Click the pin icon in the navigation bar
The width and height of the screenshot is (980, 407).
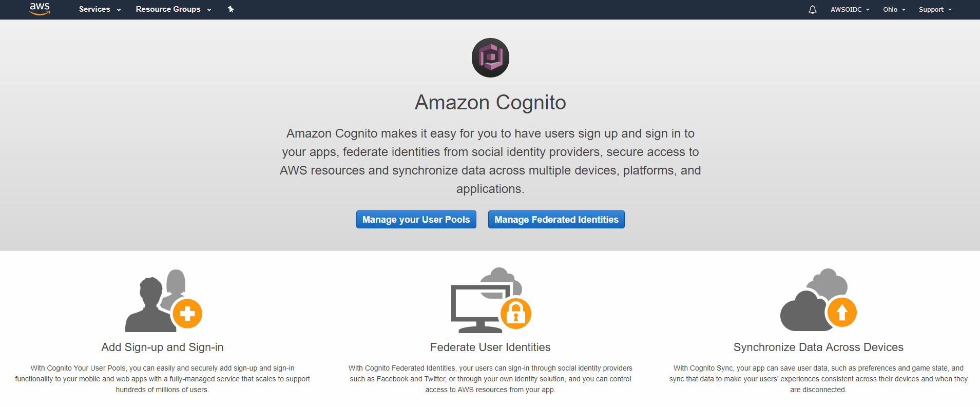[230, 9]
